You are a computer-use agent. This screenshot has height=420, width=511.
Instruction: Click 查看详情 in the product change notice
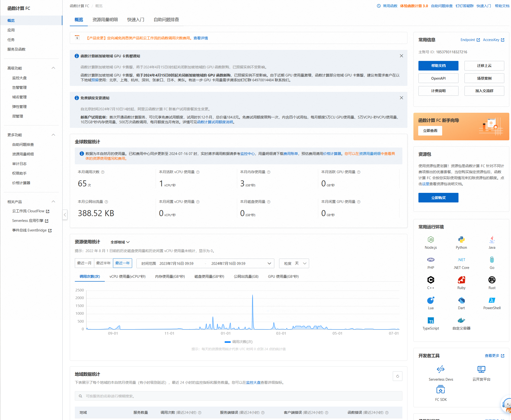(x=200, y=38)
